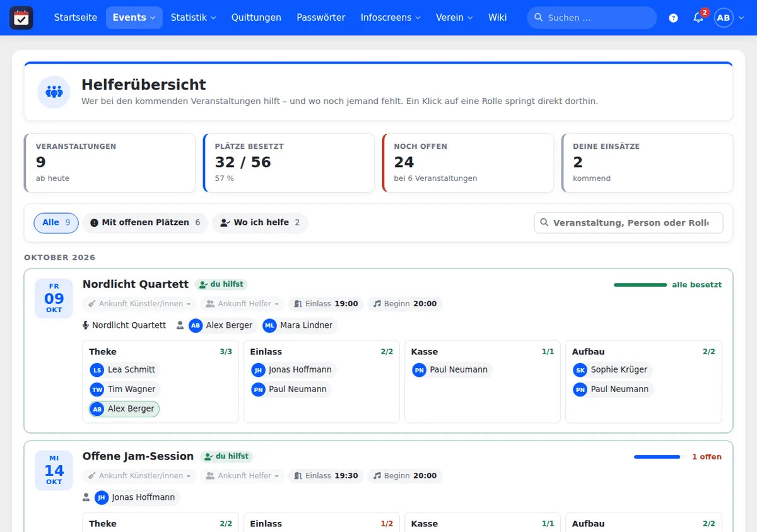This screenshot has width=757, height=532.
Task: Click the blue progress bar beside '1 offen'
Action: tap(660, 457)
